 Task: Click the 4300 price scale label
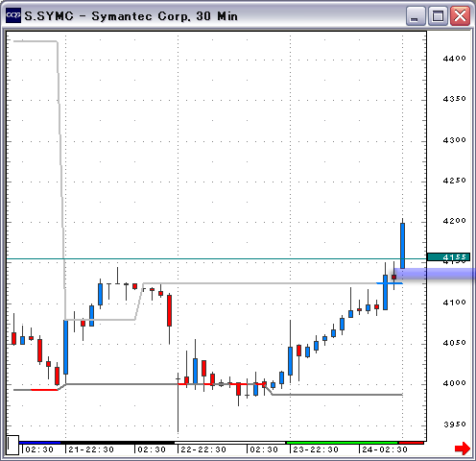pos(454,140)
